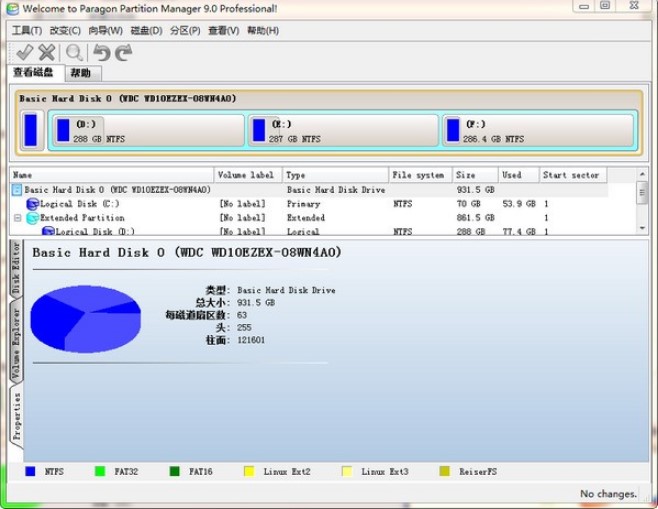658x509 pixels.
Task: Open the 改变(C) menu
Action: tap(65, 31)
